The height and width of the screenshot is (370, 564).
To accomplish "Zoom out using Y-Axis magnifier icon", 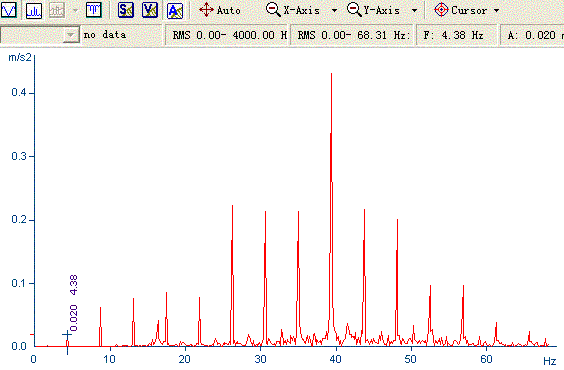I will [x=354, y=10].
